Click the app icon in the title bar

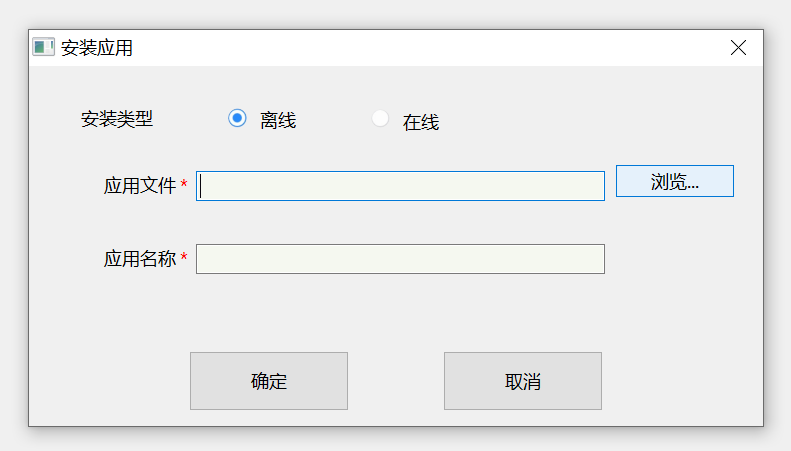pyautogui.click(x=43, y=47)
